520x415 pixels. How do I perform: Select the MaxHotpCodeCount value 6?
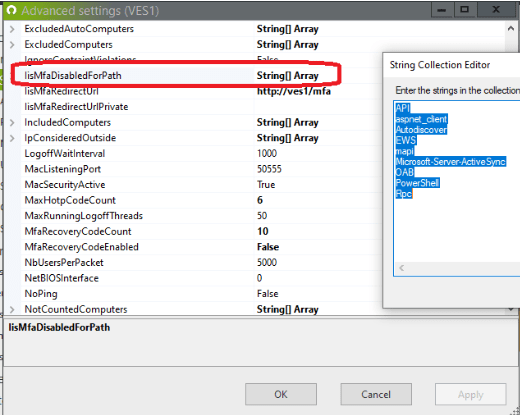pyautogui.click(x=260, y=200)
